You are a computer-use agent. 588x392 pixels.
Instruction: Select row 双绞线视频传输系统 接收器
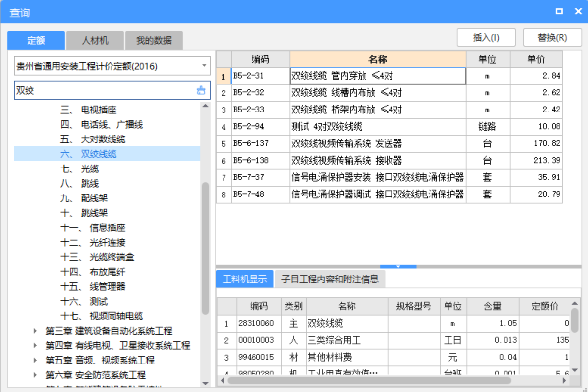pos(389,161)
